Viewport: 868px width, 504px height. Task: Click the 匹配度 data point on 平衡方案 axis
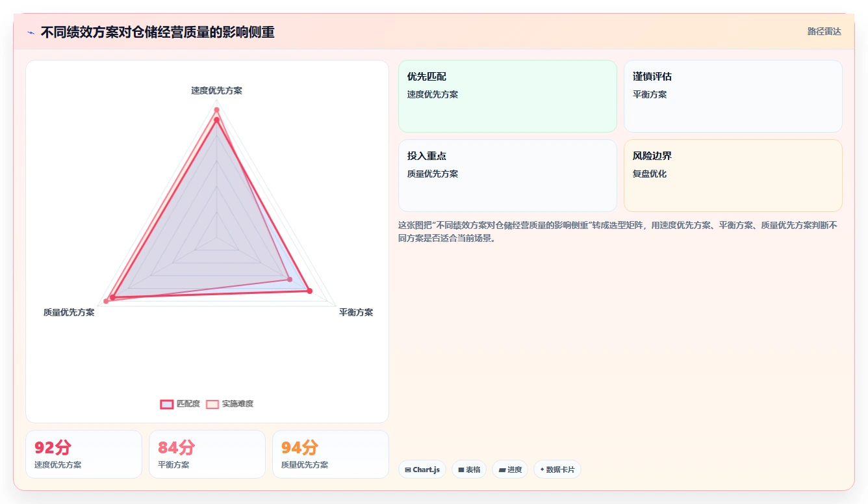point(309,291)
